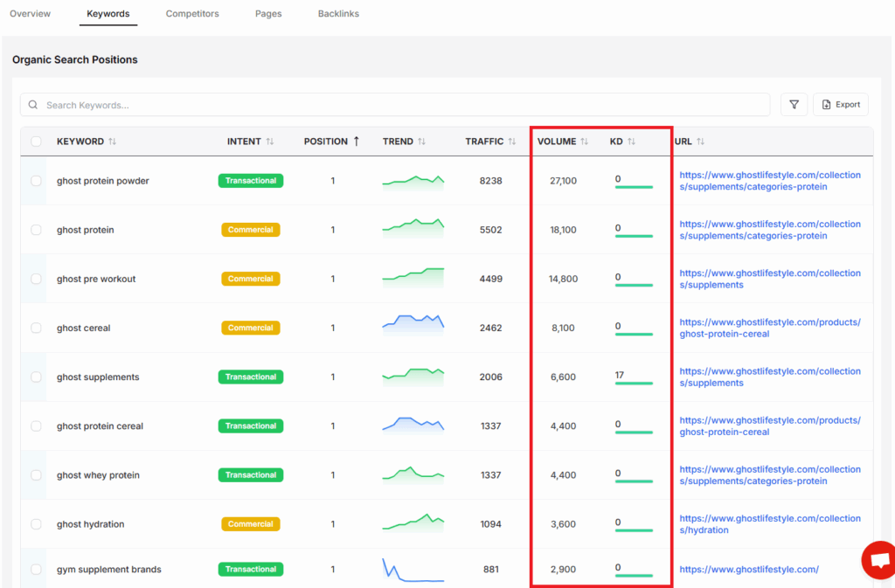Viewport: 895px width, 588px height.
Task: Click the search magnifier icon in the keyword bar
Action: 33,104
